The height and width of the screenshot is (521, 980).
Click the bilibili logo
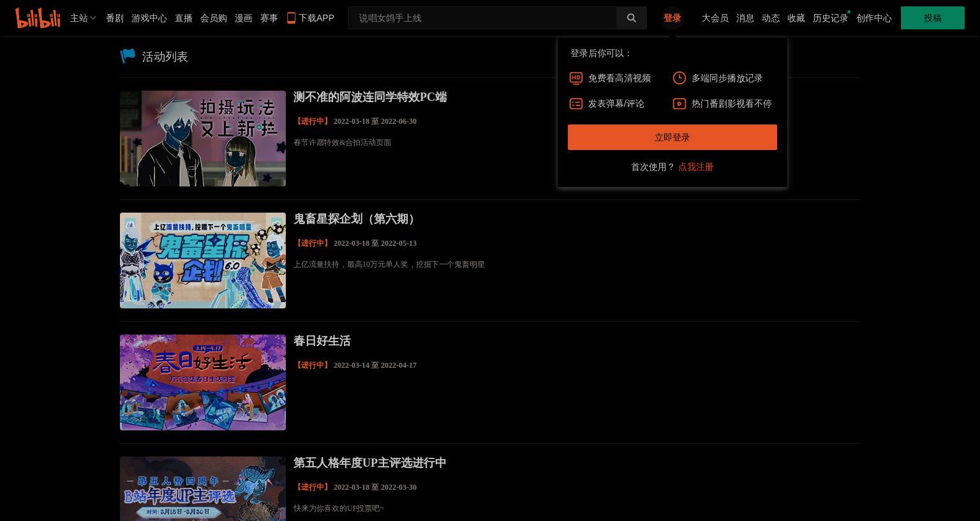pyautogui.click(x=38, y=18)
